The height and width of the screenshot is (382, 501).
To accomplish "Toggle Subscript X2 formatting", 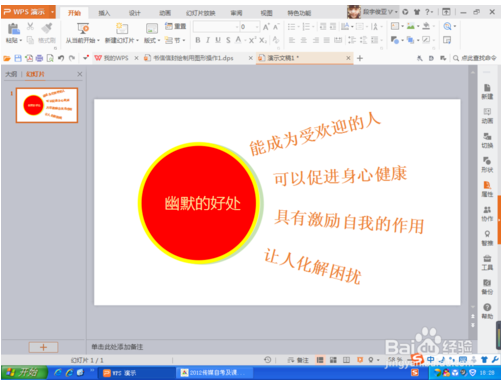I will coord(263,40).
